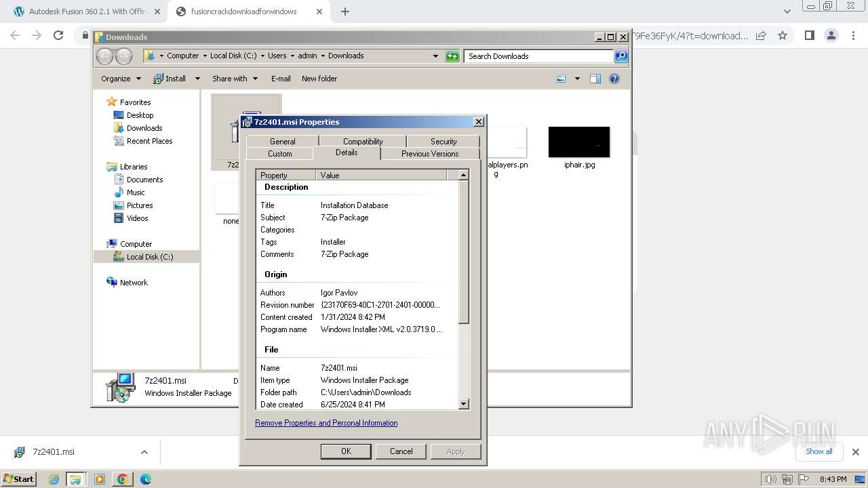Click the Start button
Screen dimensions: 868x488
click(x=19, y=479)
